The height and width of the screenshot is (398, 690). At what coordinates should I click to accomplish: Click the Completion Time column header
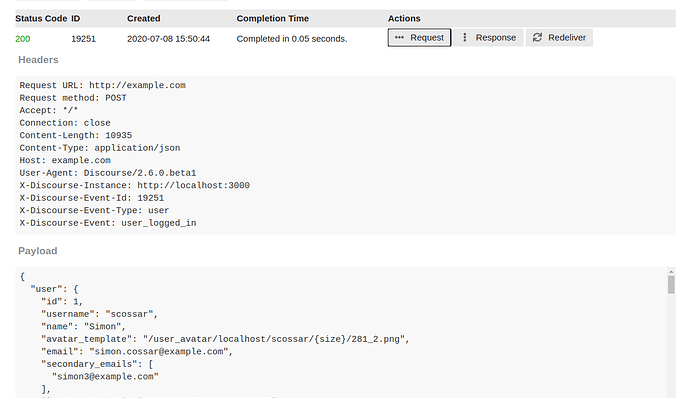[272, 18]
